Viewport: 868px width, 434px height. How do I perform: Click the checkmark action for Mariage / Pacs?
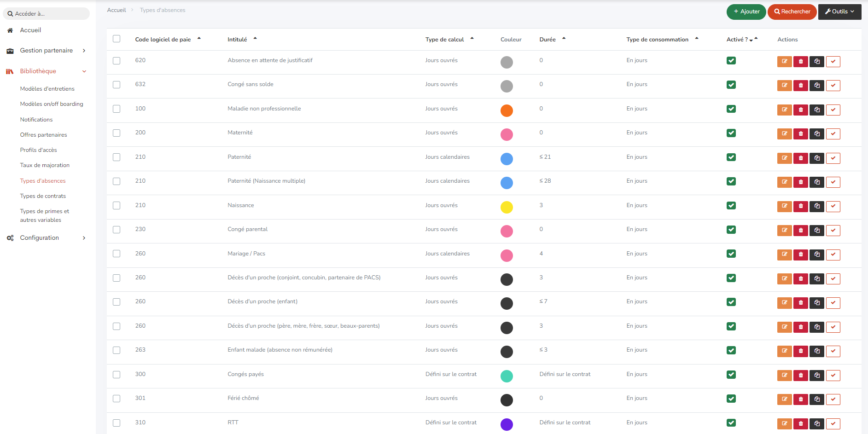(x=833, y=255)
